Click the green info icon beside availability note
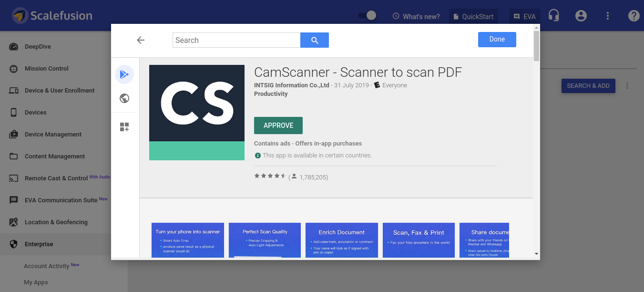 (258, 156)
